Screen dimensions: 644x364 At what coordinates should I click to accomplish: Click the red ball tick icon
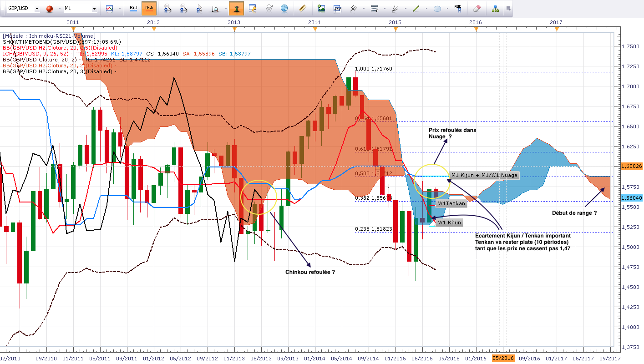[50, 9]
